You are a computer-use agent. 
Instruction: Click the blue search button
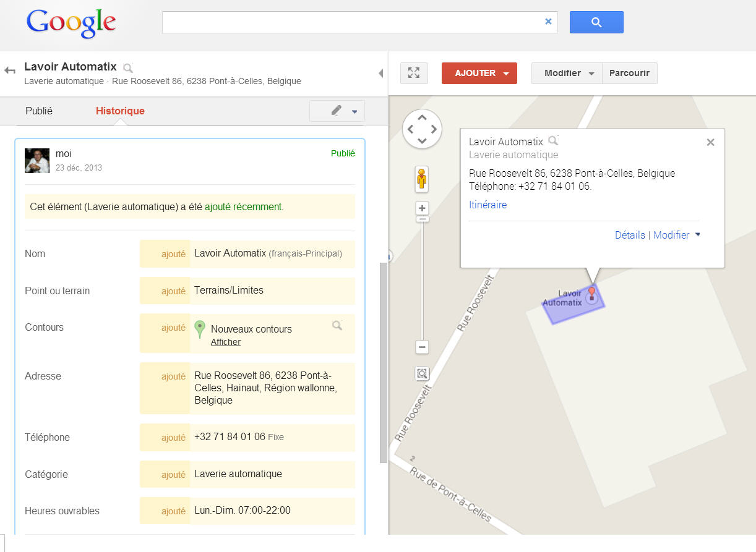pos(596,22)
